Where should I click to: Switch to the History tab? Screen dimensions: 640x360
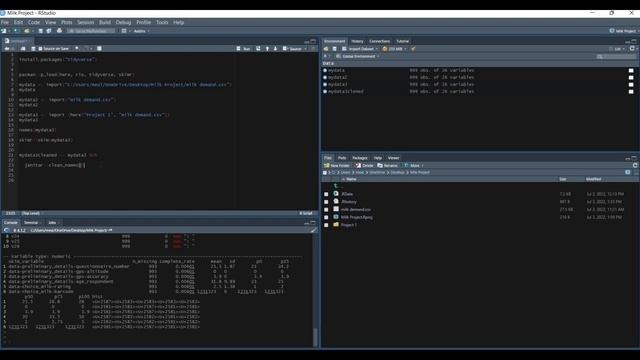(357, 41)
